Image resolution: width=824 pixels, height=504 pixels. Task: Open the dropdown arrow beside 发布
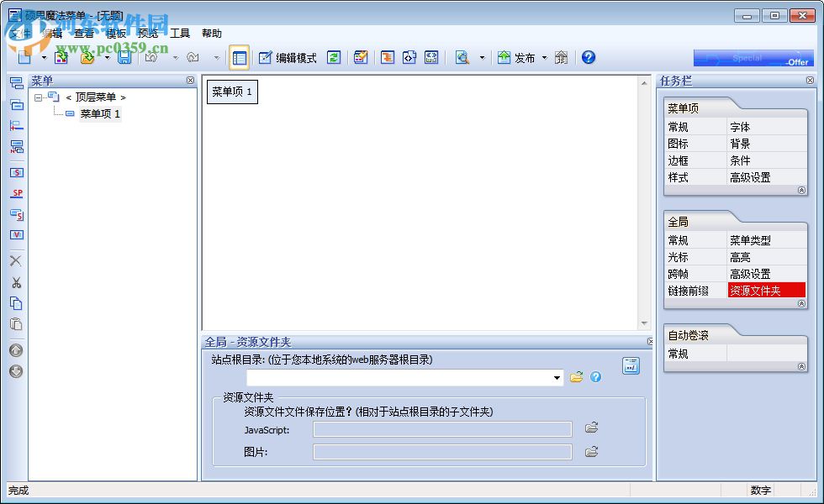543,57
